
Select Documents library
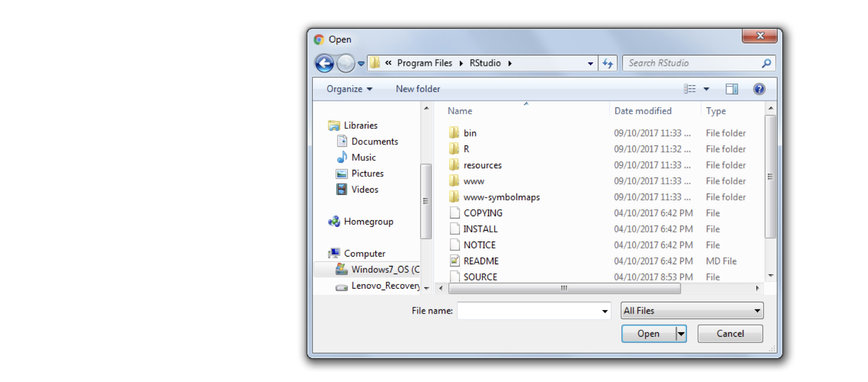click(x=367, y=141)
